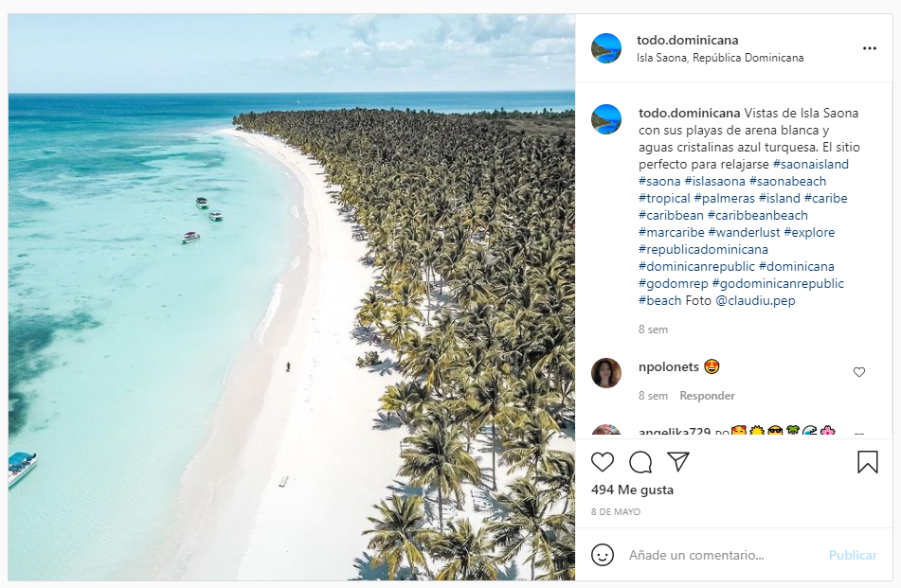Click the Responder link under npolonets comment
Viewport: 901px width, 588px height.
pyautogui.click(x=707, y=396)
